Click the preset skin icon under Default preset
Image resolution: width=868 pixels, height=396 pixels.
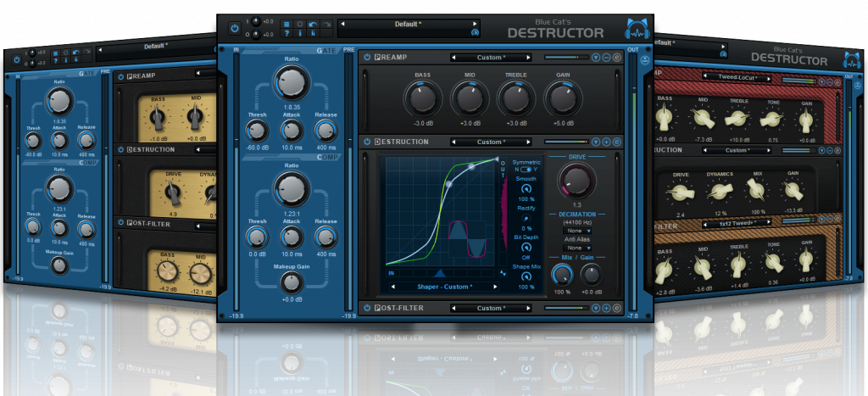click(475, 33)
